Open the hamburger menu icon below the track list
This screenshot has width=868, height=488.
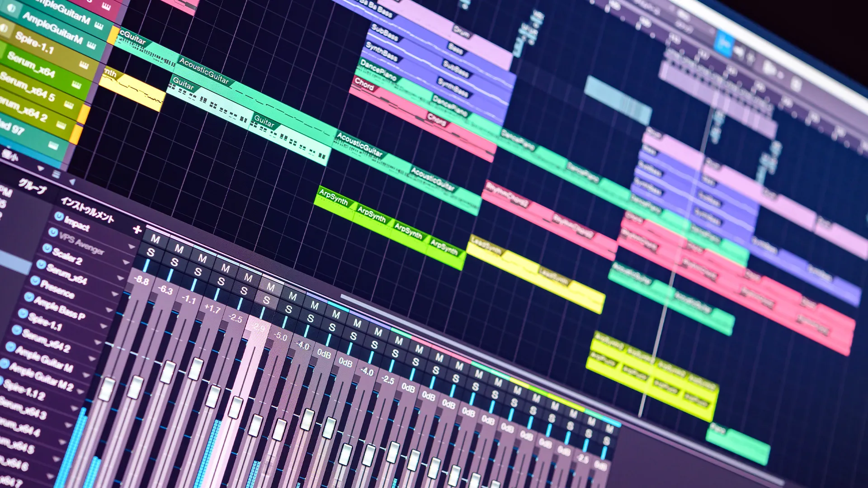[x=56, y=174]
